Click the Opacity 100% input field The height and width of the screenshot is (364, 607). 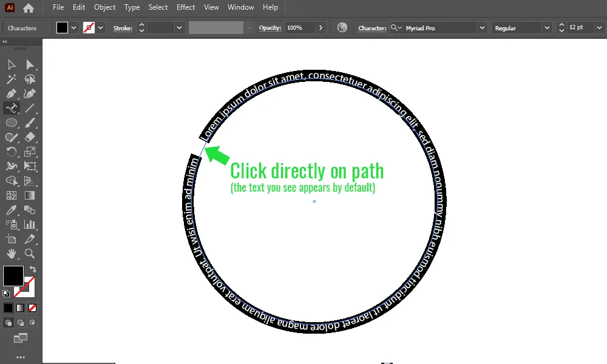pos(300,28)
